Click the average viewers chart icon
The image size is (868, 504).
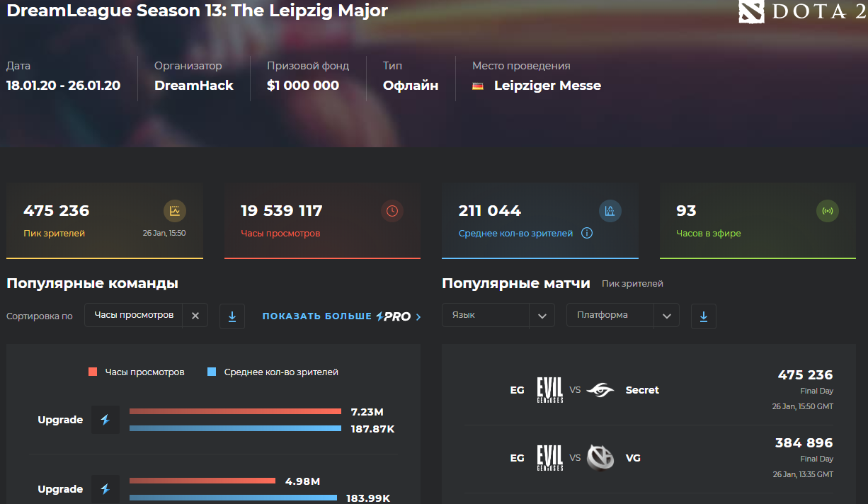[x=610, y=211]
